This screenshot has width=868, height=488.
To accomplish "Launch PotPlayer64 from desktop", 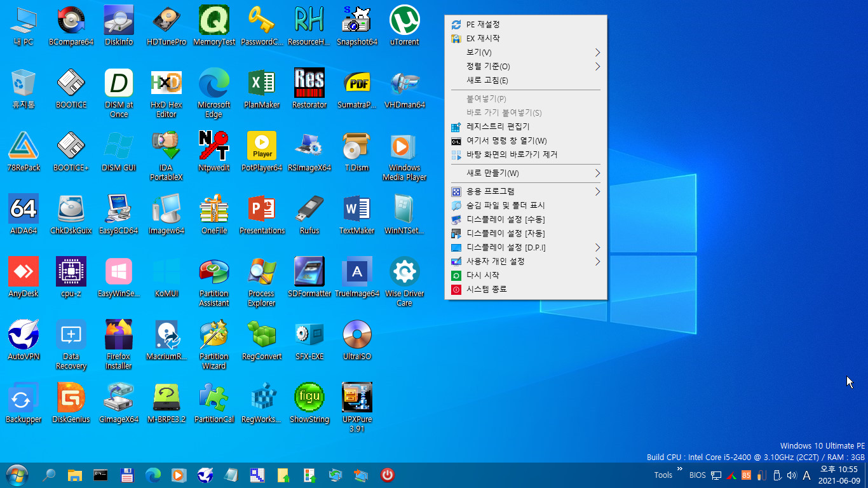I will (x=262, y=152).
